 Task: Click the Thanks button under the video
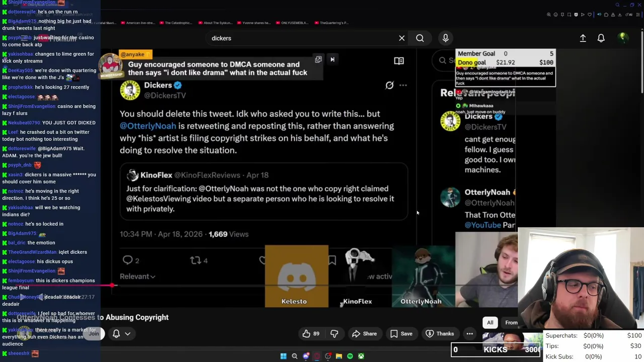click(440, 333)
